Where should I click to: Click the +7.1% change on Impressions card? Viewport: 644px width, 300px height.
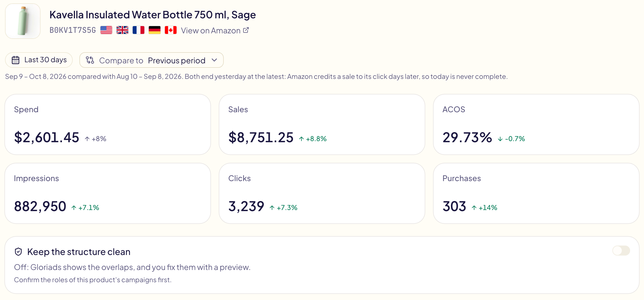pyautogui.click(x=85, y=207)
